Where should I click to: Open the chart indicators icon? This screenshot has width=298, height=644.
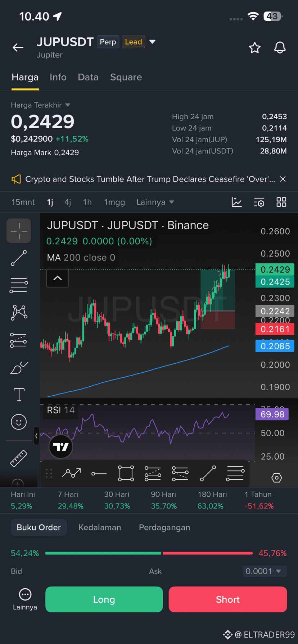pyautogui.click(x=236, y=202)
